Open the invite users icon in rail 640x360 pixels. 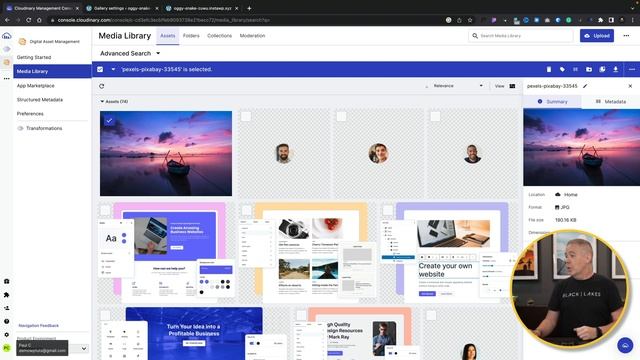[7, 308]
